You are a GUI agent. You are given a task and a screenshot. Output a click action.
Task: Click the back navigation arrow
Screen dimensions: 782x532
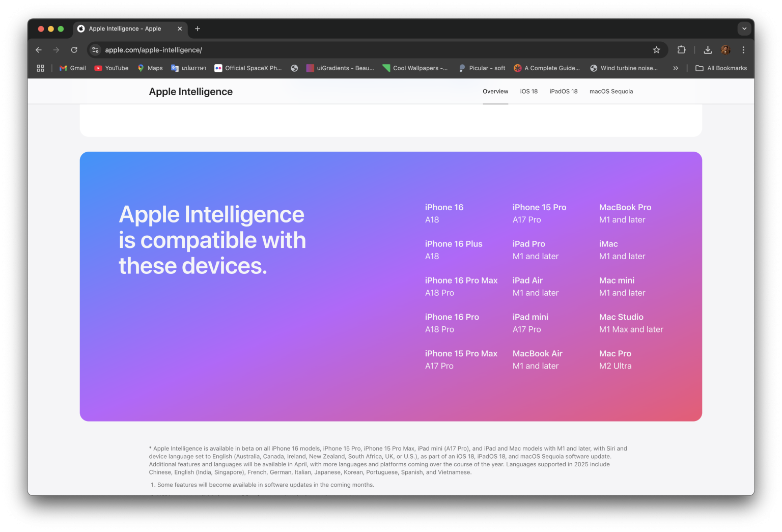pyautogui.click(x=39, y=50)
